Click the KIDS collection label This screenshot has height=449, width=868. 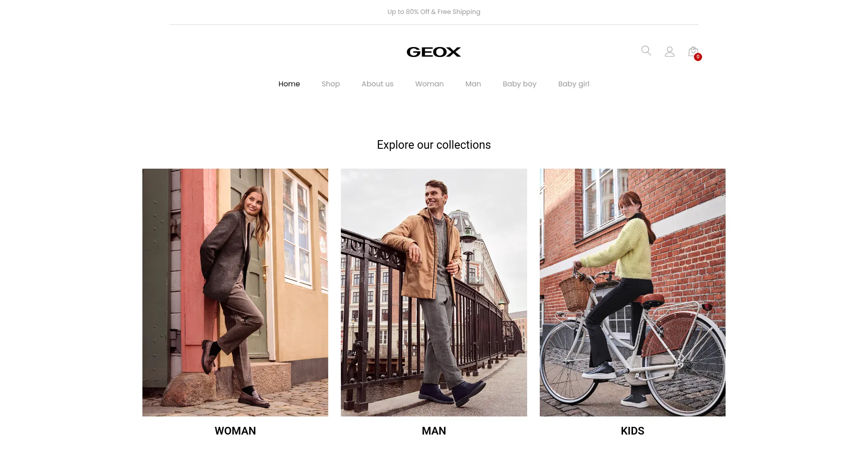[632, 431]
